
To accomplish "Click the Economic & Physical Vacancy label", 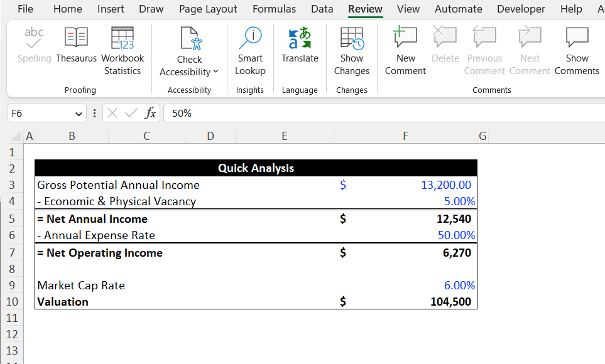I will [x=116, y=201].
